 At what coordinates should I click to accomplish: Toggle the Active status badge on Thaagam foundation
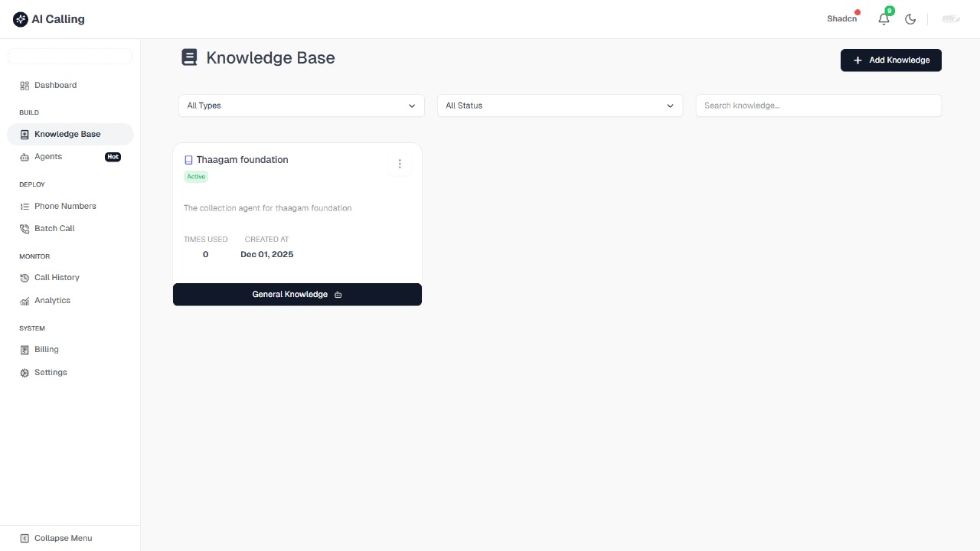point(196,177)
